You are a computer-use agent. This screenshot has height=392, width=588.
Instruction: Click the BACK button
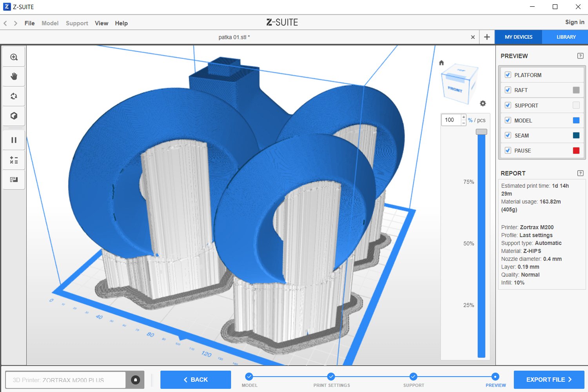[x=196, y=379]
